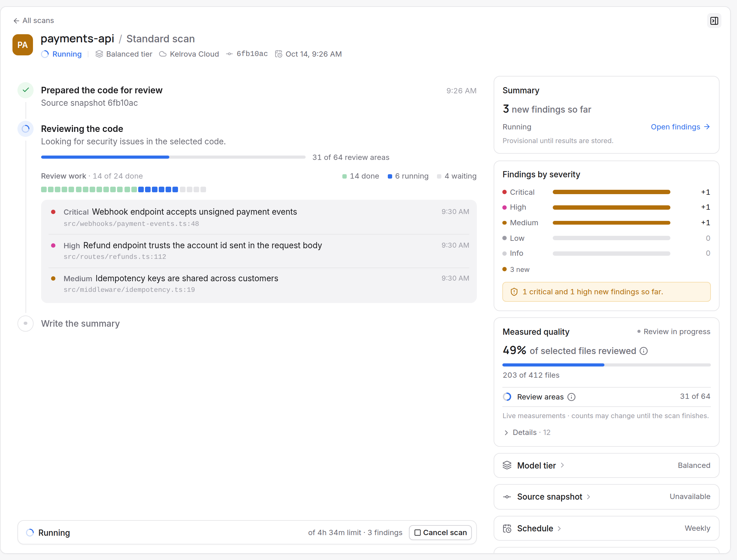Click the calendar icon beside Oct 14

click(x=279, y=54)
